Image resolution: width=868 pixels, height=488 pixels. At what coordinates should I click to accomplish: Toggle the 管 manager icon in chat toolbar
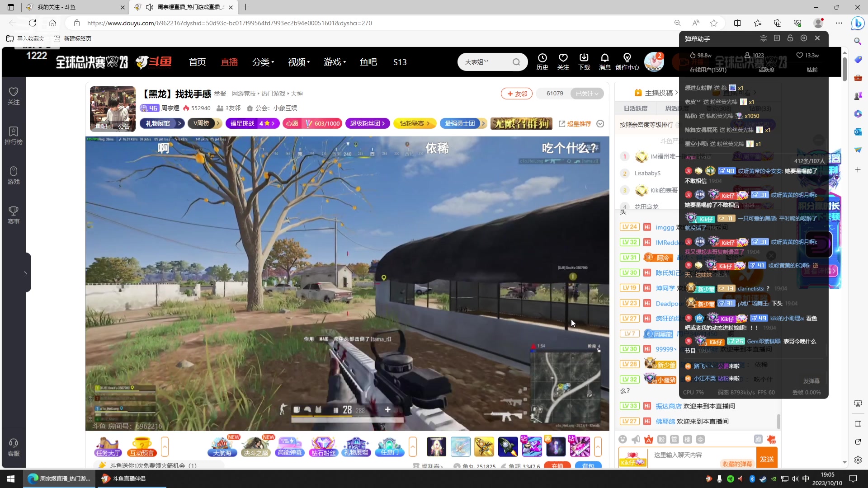pyautogui.click(x=675, y=439)
